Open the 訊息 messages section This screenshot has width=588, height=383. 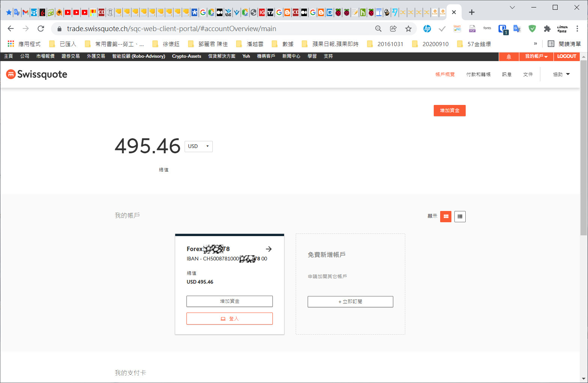point(507,74)
